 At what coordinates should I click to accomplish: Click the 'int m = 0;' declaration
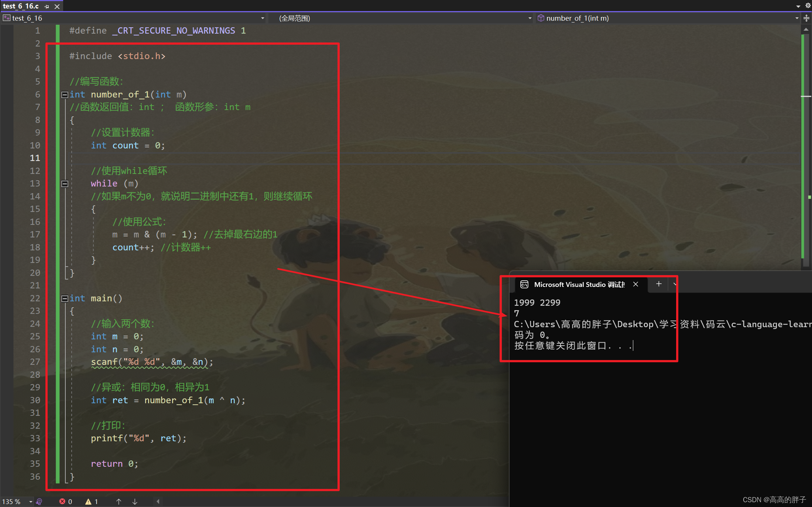(117, 336)
